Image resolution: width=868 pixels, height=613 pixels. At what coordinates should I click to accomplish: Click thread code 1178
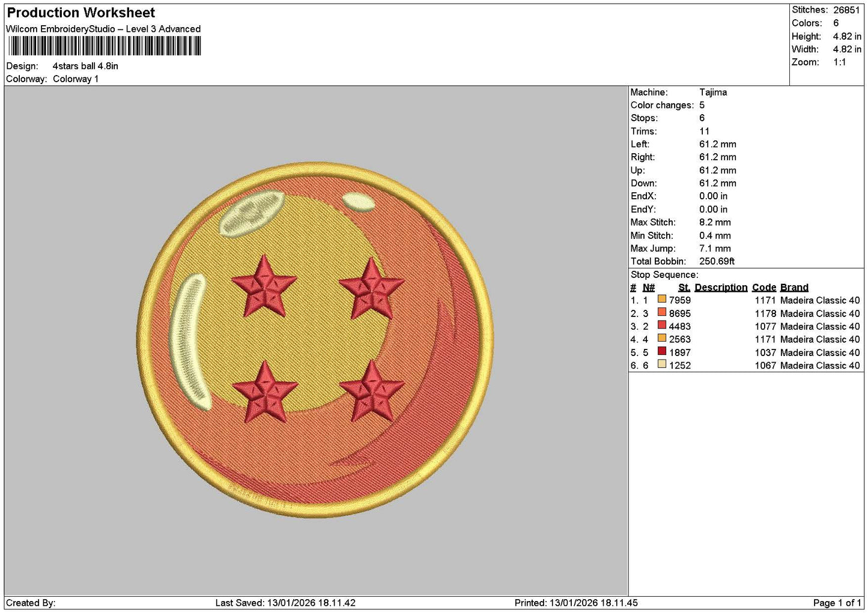coord(765,313)
